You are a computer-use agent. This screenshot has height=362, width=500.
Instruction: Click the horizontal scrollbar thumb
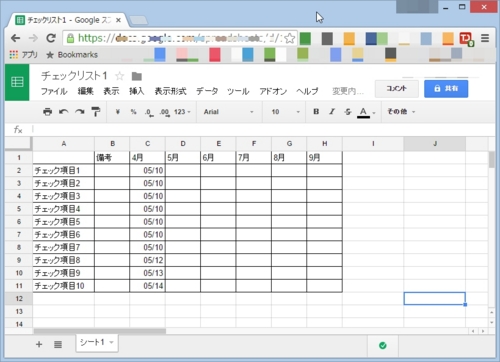click(x=100, y=331)
